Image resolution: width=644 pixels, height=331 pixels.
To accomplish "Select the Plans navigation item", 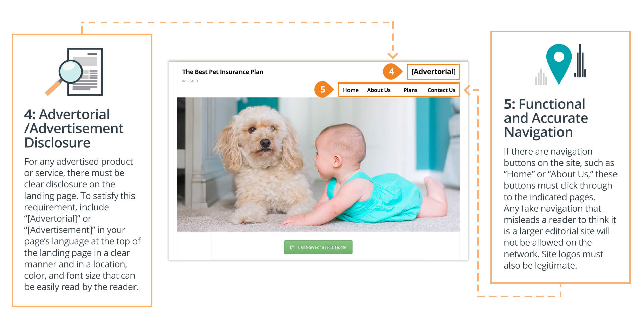I will coord(410,90).
